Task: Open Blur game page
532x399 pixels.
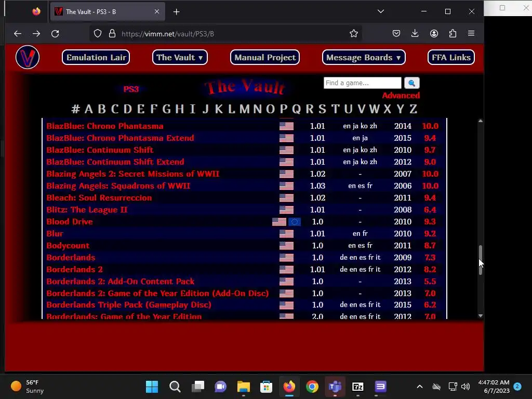Action: point(55,233)
